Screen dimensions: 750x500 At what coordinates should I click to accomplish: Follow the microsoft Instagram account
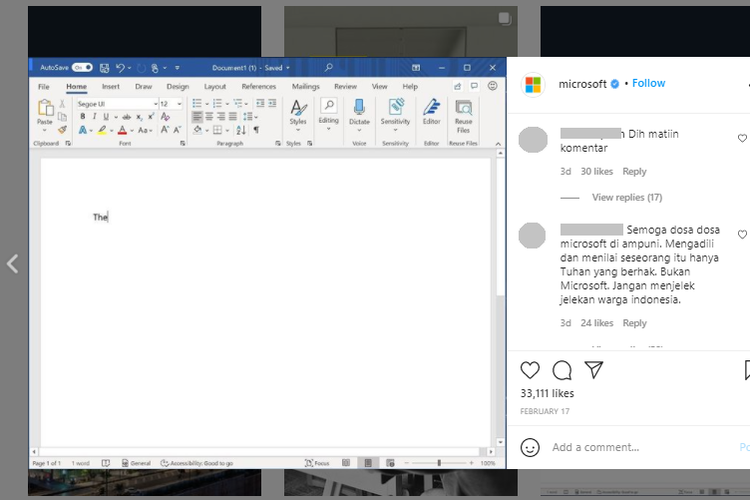tap(648, 83)
